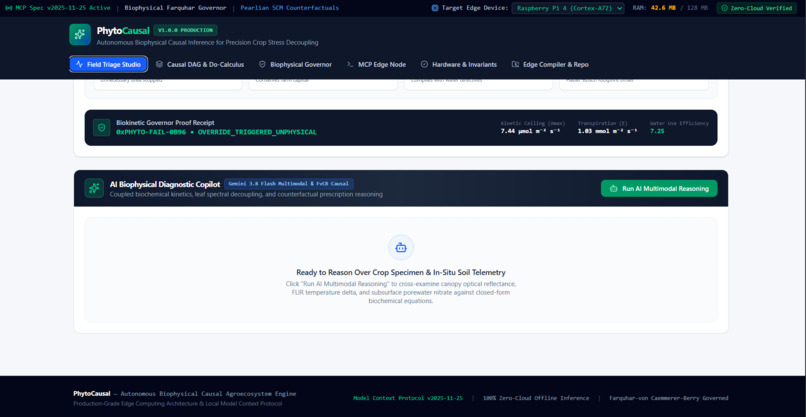Screen dimensions: 806x417
Task: Click the Model Context Protocol v2025-11-25 footer text
Action: point(408,398)
